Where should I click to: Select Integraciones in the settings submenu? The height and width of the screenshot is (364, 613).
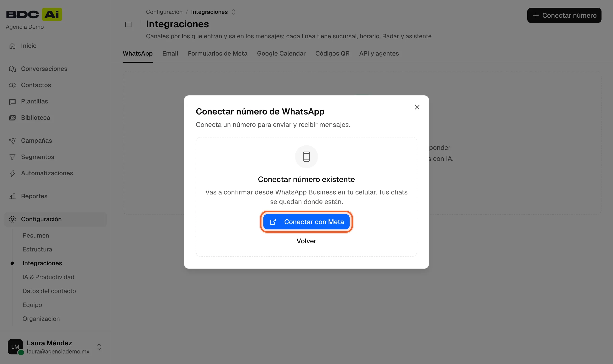click(42, 263)
